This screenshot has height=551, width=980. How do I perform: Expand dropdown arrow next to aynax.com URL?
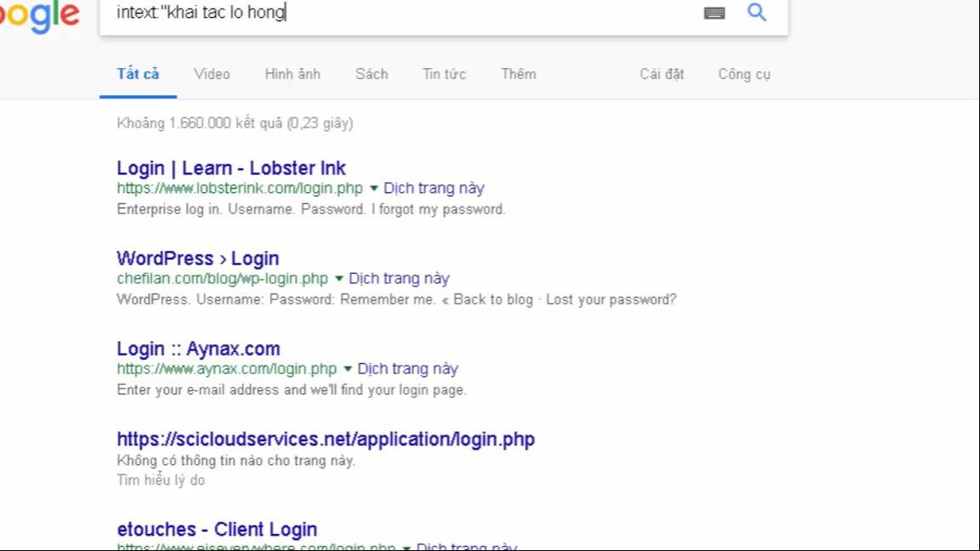(x=347, y=368)
